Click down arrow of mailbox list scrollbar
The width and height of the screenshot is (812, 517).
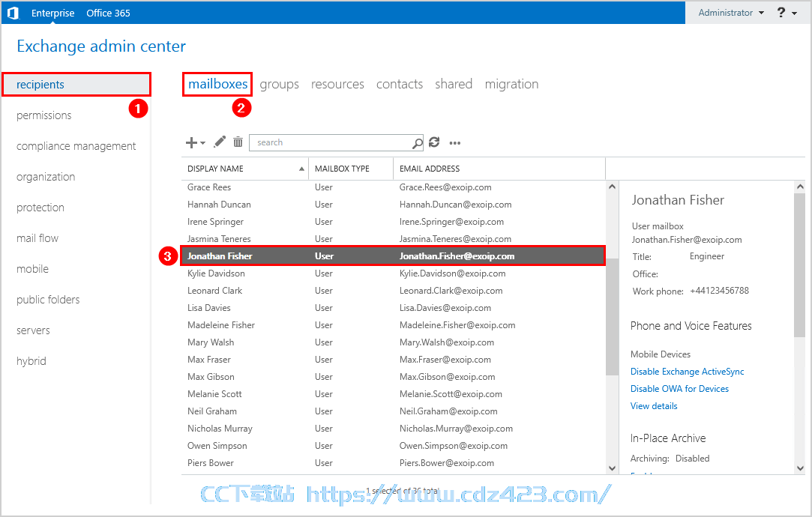coord(612,468)
